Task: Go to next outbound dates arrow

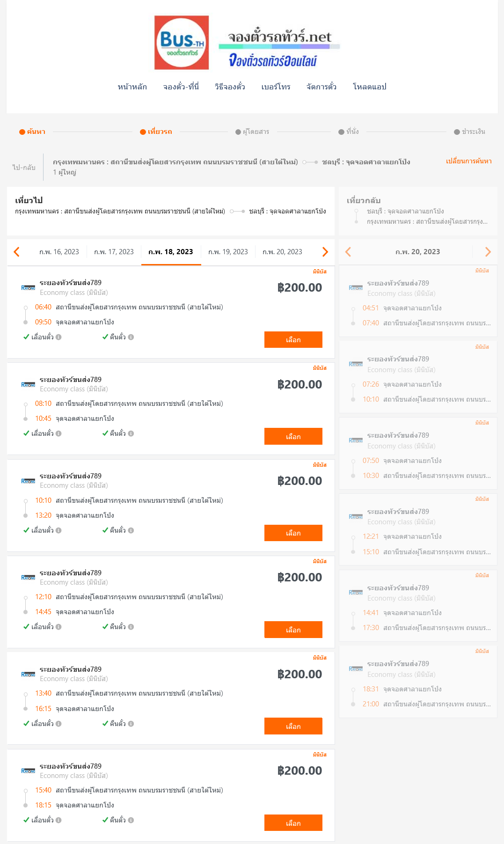Action: pos(325,252)
